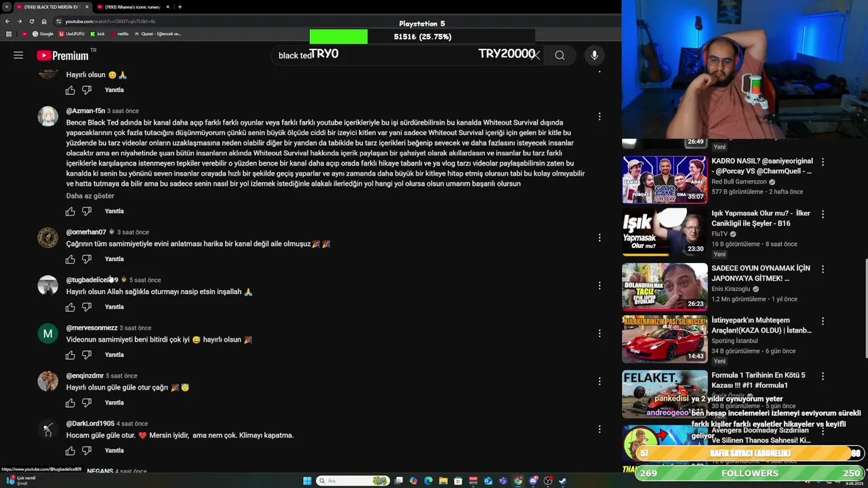Open Google bookmark in bookmarks bar

click(x=43, y=34)
